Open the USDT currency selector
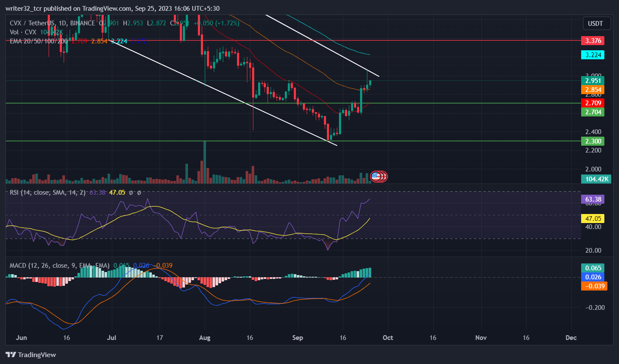Image resolution: width=619 pixels, height=364 pixels. coord(596,23)
